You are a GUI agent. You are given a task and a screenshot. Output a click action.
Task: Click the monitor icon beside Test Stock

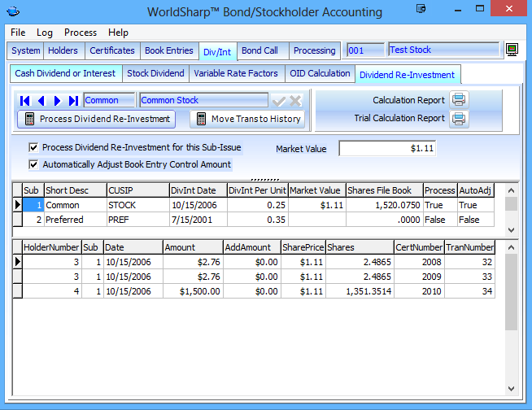512,50
